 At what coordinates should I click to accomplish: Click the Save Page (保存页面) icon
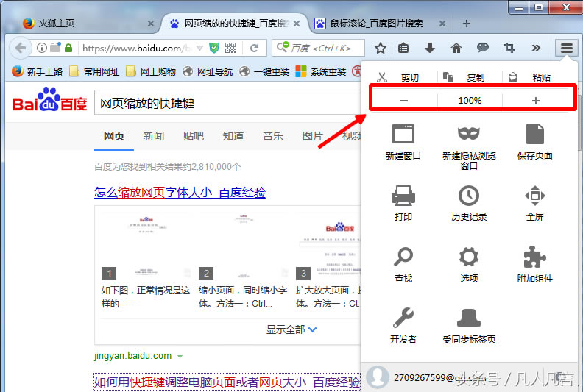[534, 134]
